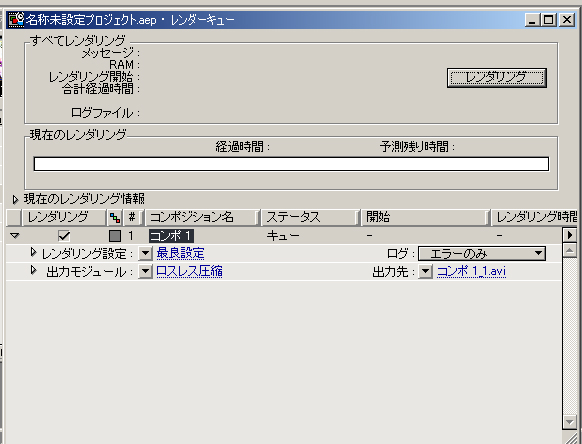Click the gray label swatch for コンポ 1

[115, 236]
